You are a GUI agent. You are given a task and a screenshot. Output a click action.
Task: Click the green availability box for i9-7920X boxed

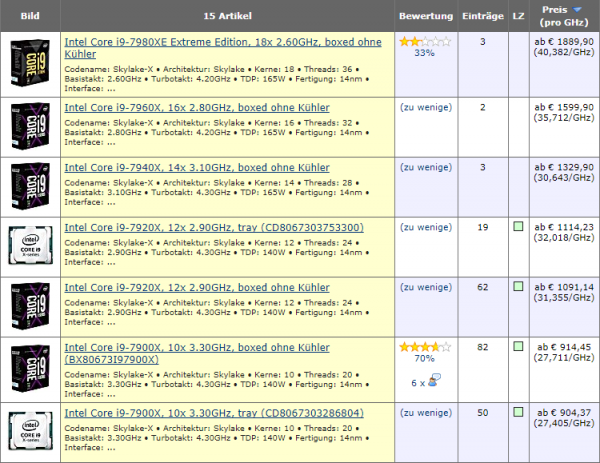(518, 288)
